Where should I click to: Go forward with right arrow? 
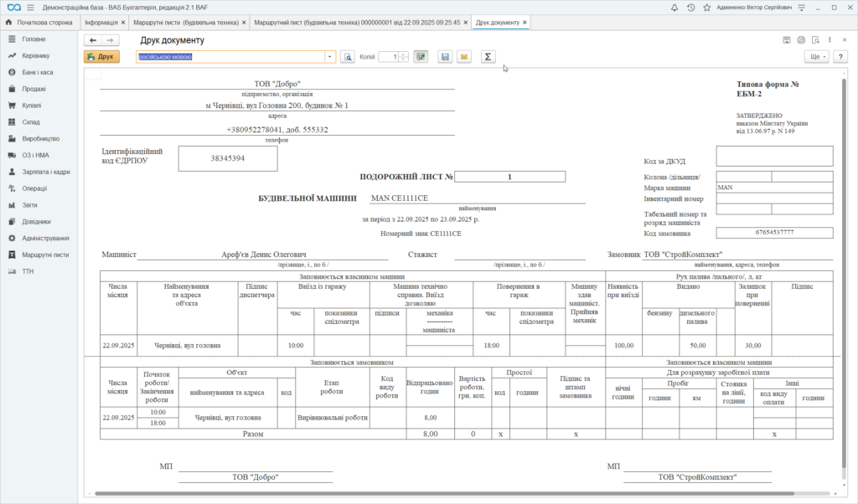(x=110, y=40)
